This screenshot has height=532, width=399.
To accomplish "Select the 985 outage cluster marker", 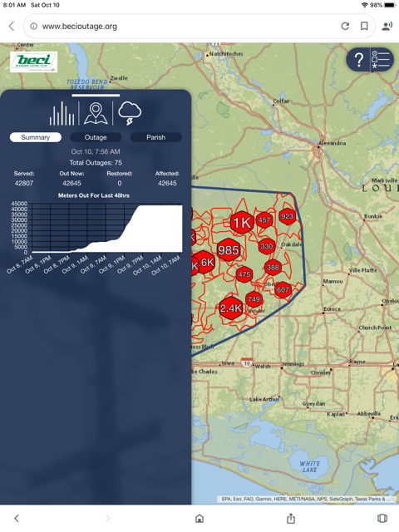I will [229, 250].
